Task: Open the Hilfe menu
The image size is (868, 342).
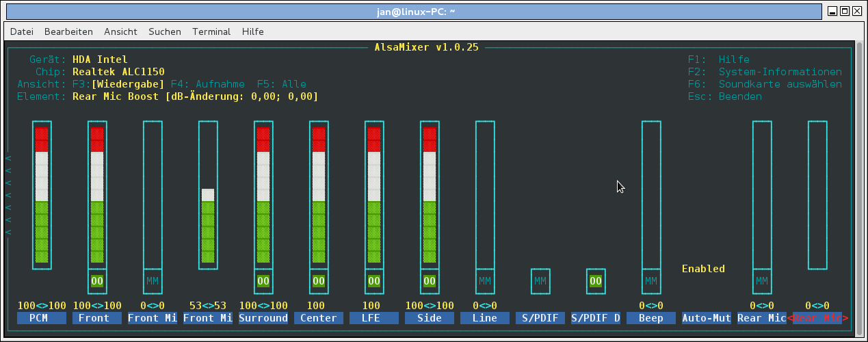Action: pos(252,31)
